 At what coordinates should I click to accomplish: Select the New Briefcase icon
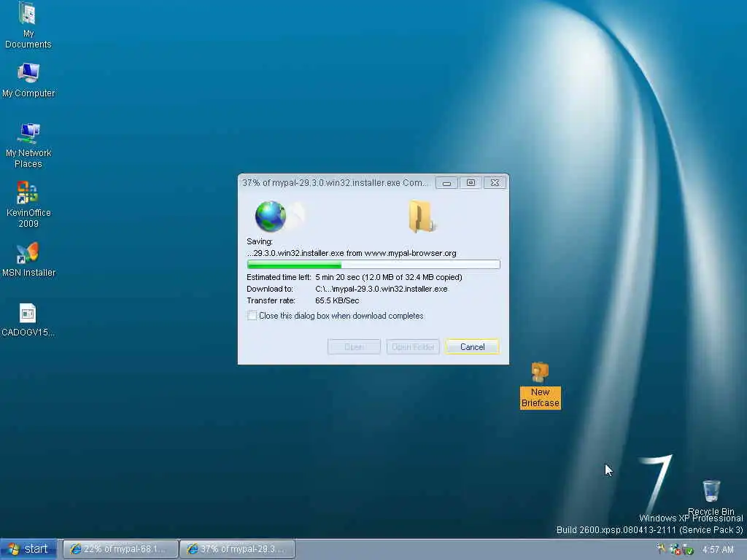(x=541, y=385)
